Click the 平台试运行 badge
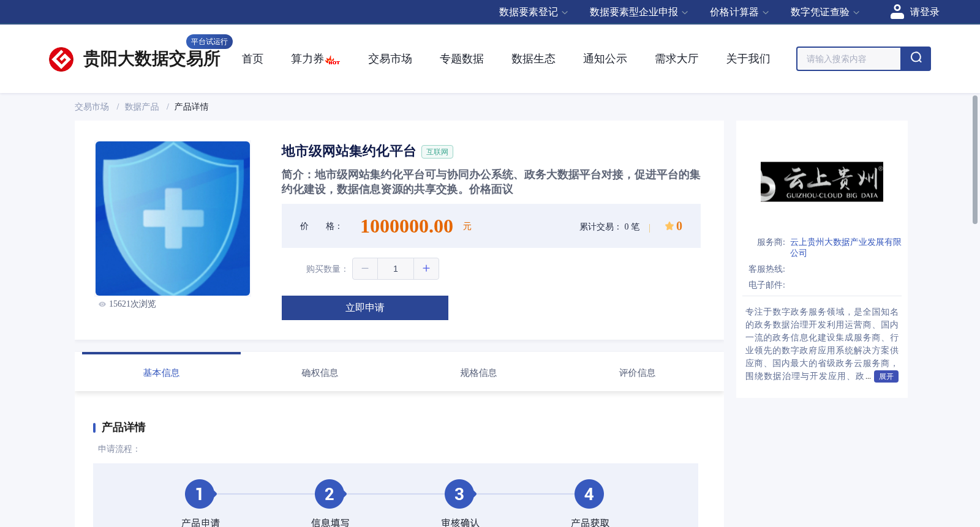 pos(209,42)
